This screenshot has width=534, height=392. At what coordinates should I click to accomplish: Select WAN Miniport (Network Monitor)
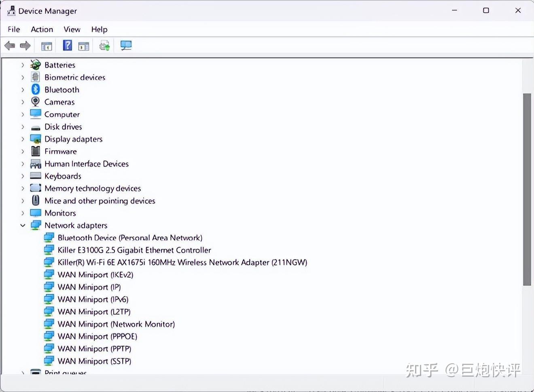pyautogui.click(x=116, y=324)
